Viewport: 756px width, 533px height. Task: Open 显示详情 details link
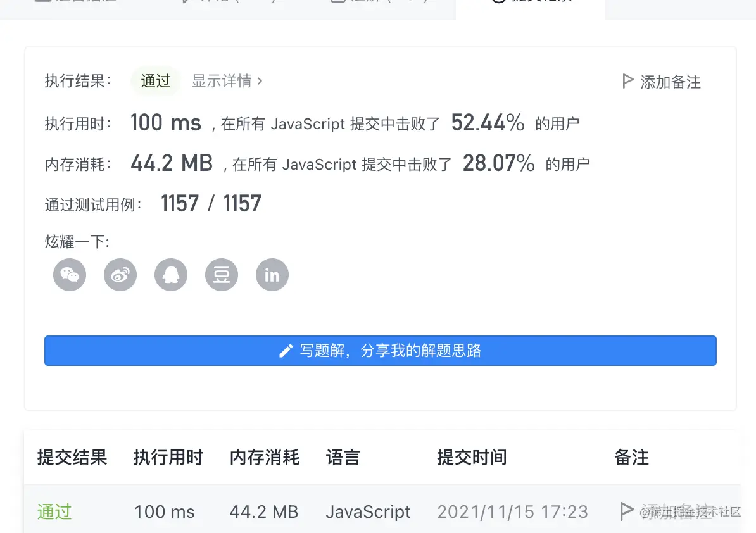[x=227, y=81]
